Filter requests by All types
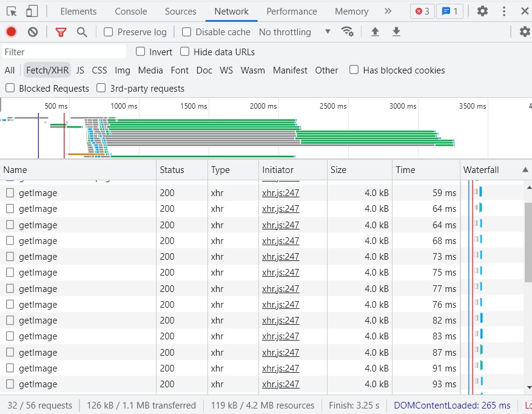The width and height of the screenshot is (532, 414). pos(10,70)
